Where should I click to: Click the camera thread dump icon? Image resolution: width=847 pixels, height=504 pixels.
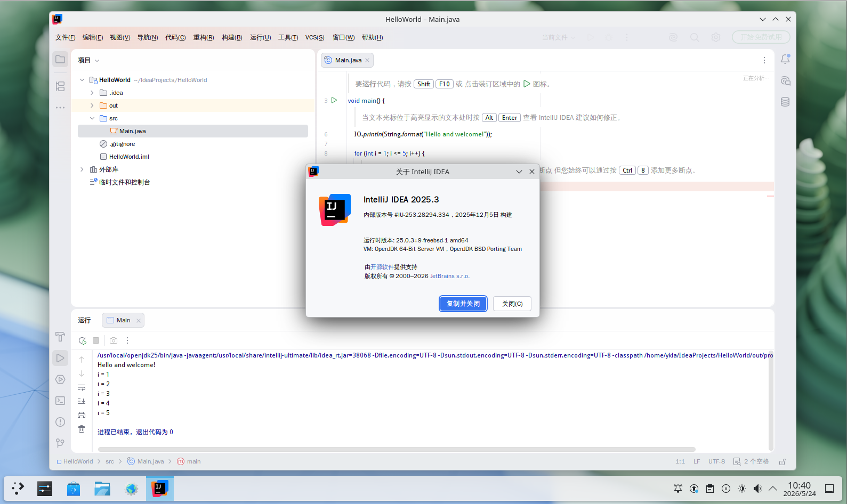tap(114, 340)
